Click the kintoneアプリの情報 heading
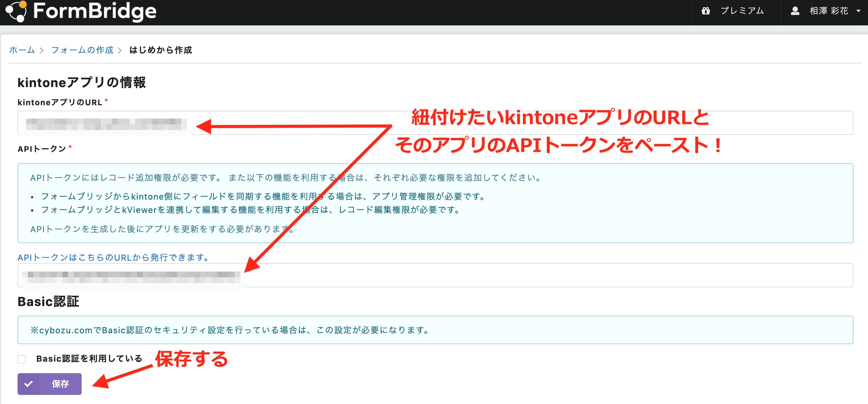 82,83
